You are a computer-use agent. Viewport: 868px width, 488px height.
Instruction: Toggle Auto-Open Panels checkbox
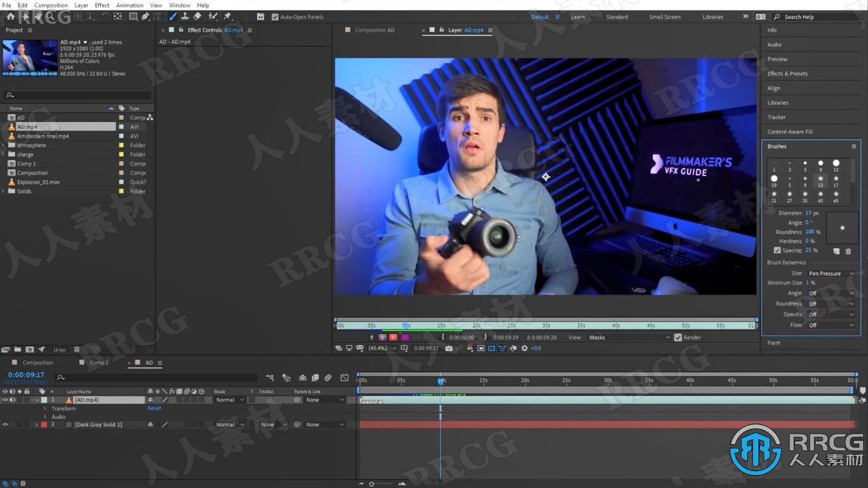point(275,17)
